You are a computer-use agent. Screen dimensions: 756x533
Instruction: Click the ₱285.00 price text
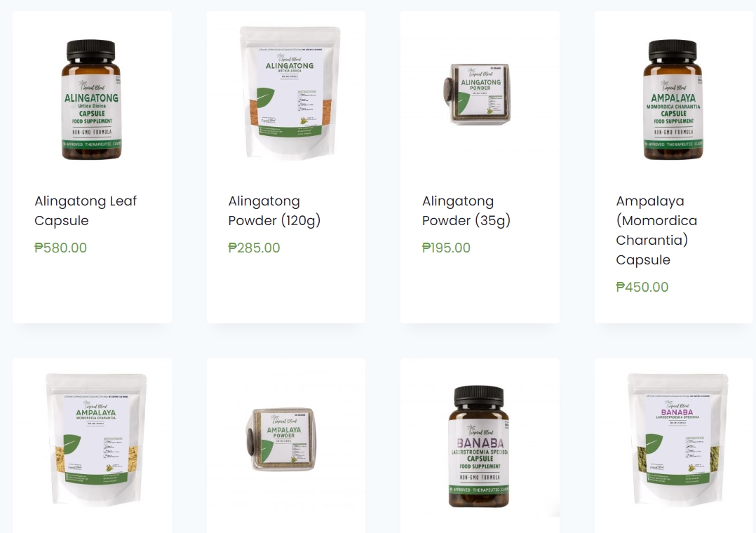pyautogui.click(x=254, y=248)
